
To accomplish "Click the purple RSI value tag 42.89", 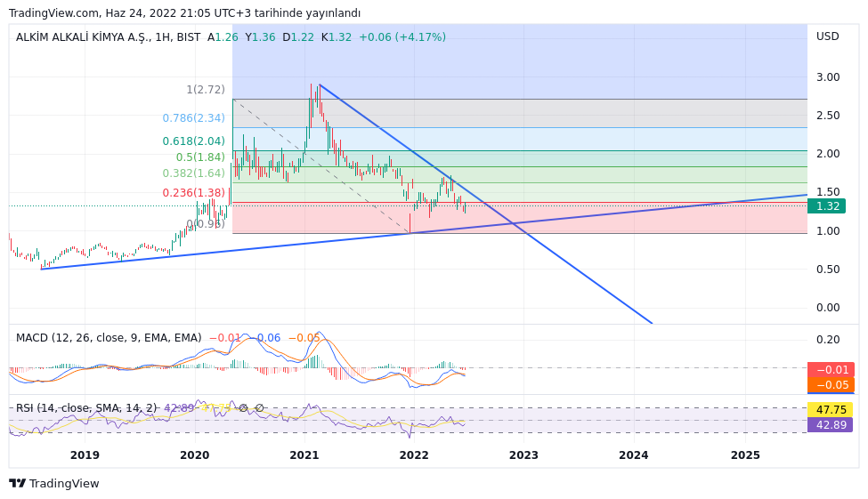I will click(x=831, y=425).
